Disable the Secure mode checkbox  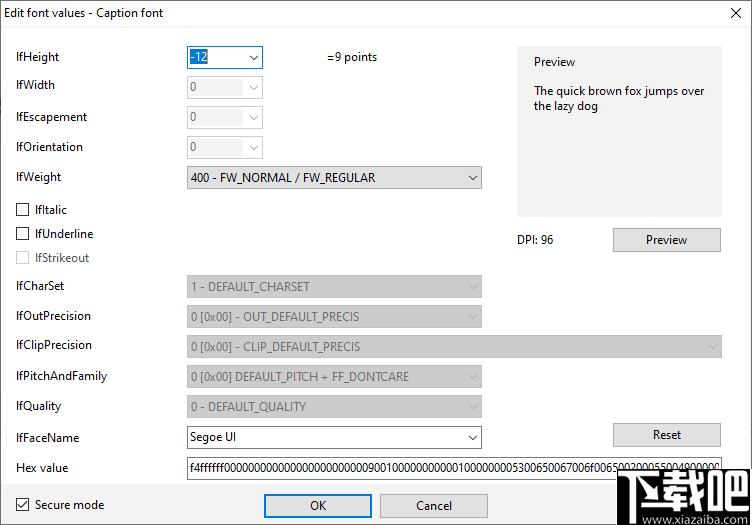pos(23,504)
